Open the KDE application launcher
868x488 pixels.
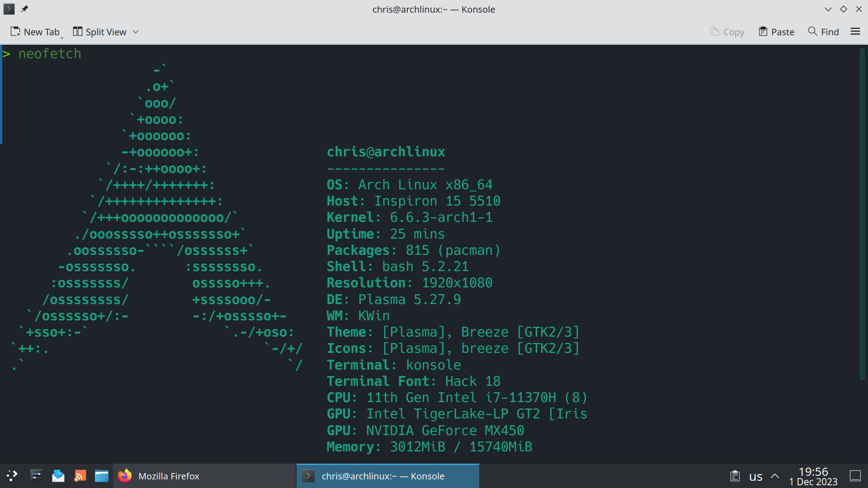12,476
